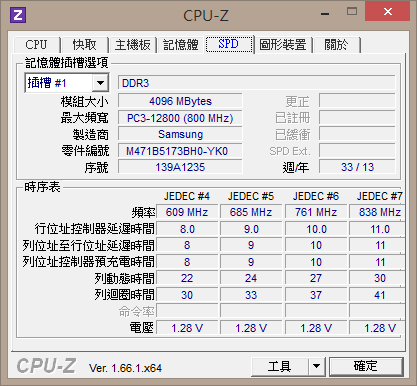The image size is (417, 386).
Task: Select the 838 MHz frequency cell
Action: tap(378, 212)
